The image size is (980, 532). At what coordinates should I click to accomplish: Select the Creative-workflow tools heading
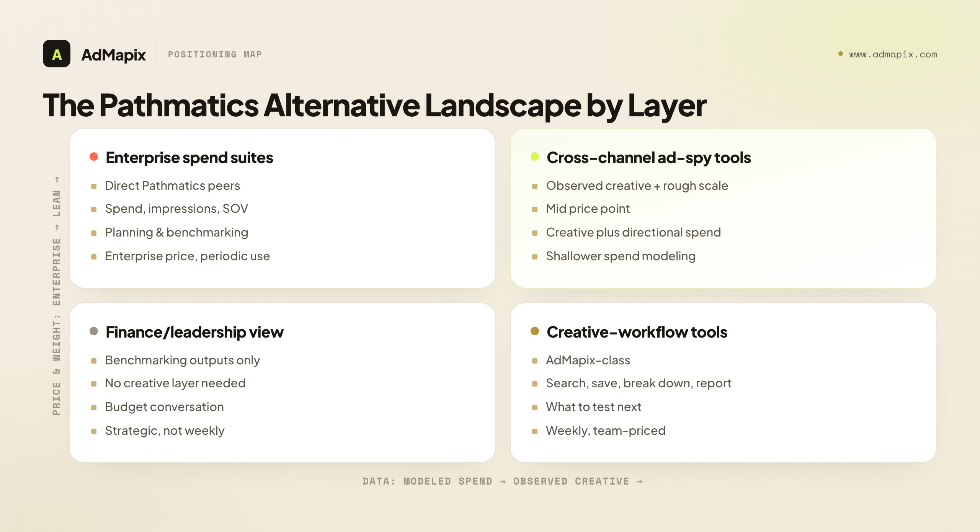pyautogui.click(x=637, y=332)
